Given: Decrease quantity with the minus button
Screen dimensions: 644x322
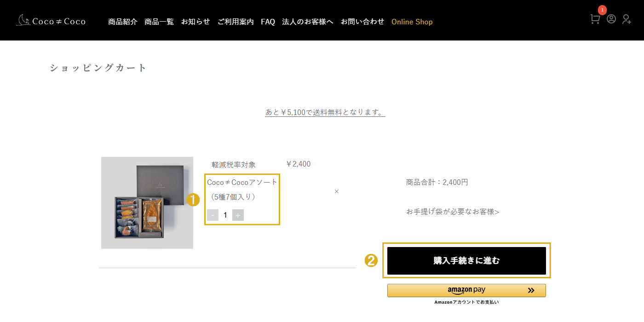Looking at the screenshot, I should [213, 215].
